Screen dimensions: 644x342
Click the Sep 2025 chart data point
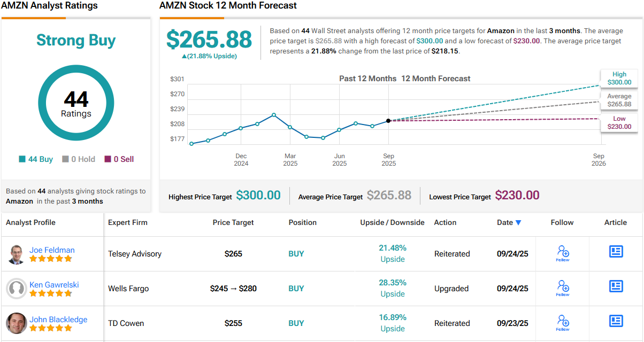tap(388, 121)
